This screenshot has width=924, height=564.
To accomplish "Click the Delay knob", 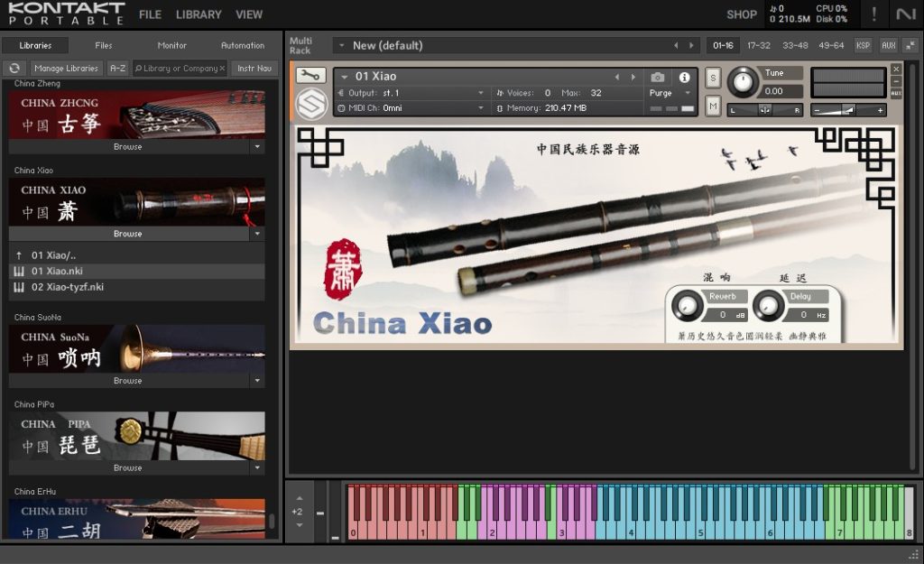I will [769, 305].
